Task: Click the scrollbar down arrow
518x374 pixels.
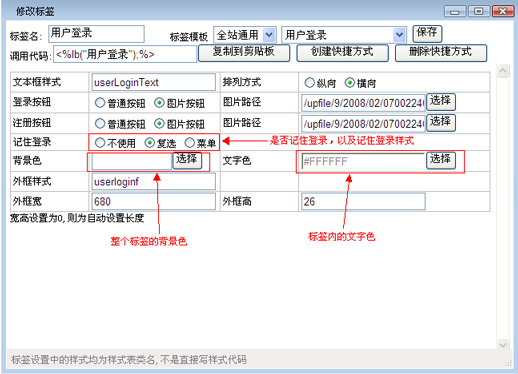Action: click(x=503, y=344)
